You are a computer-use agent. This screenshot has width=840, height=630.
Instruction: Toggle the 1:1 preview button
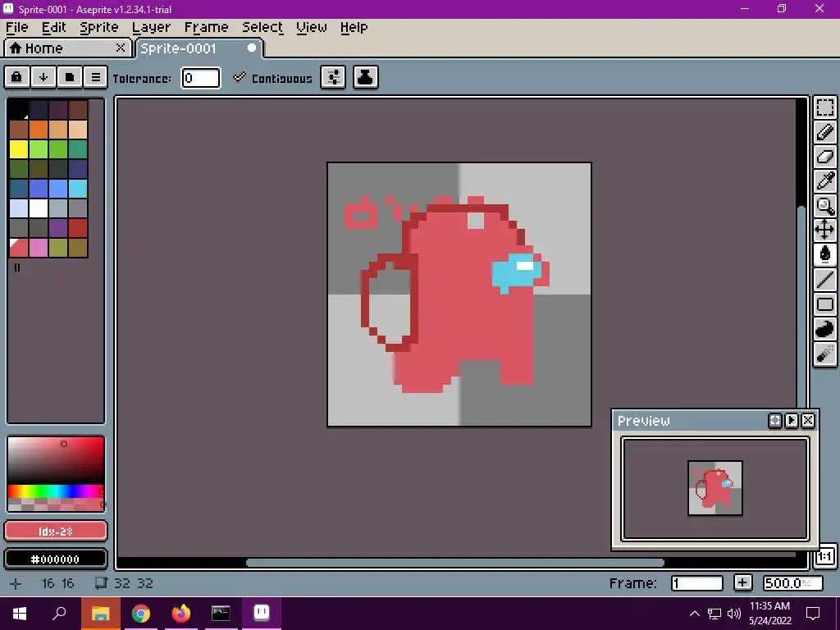[x=825, y=557]
